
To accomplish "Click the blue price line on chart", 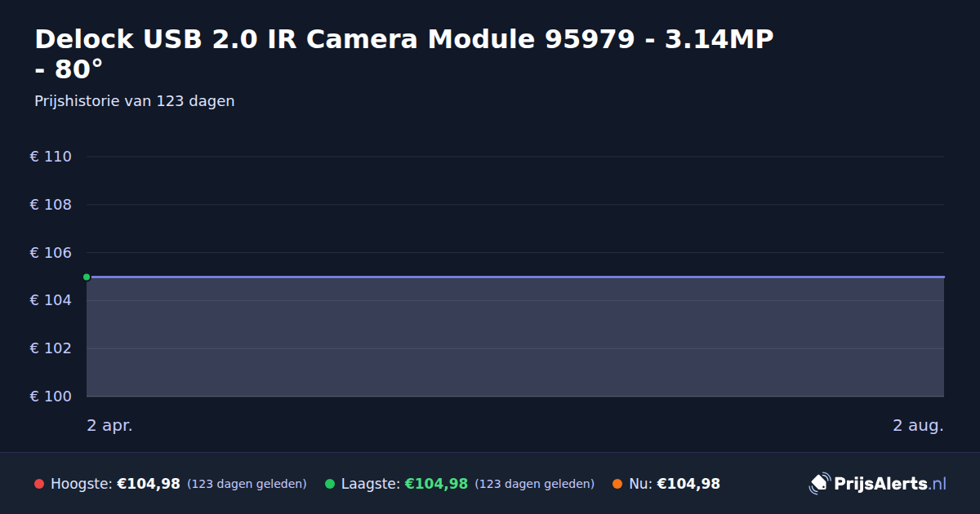I will [x=515, y=277].
